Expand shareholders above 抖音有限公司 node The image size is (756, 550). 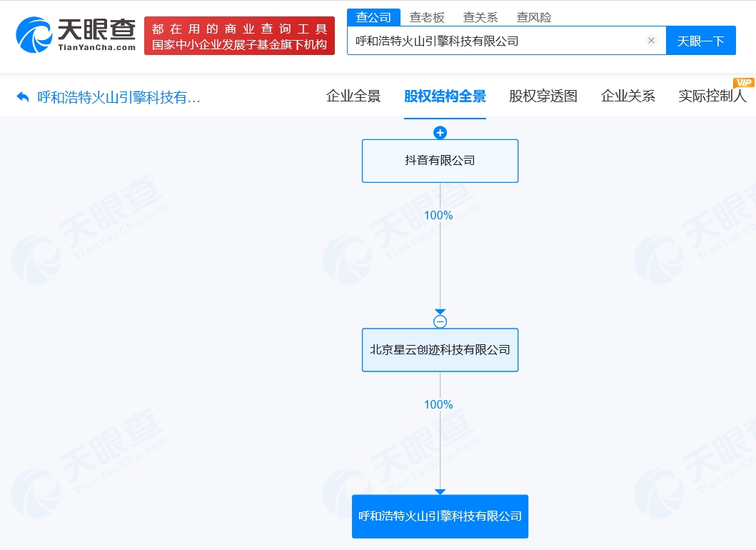(x=440, y=132)
